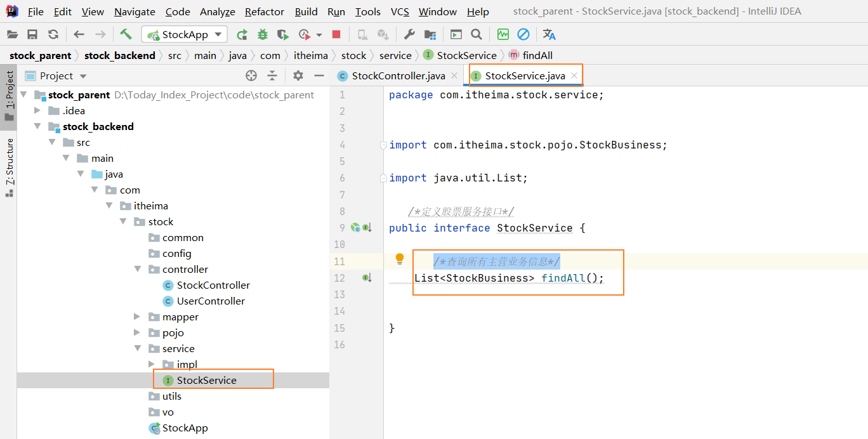This screenshot has width=868, height=439.
Task: Collapse the controller package arrow
Action: pyautogui.click(x=137, y=269)
